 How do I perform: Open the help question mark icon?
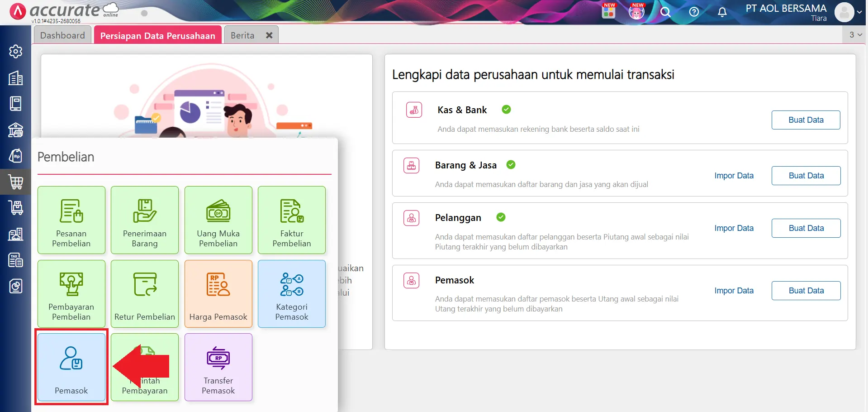pos(694,12)
